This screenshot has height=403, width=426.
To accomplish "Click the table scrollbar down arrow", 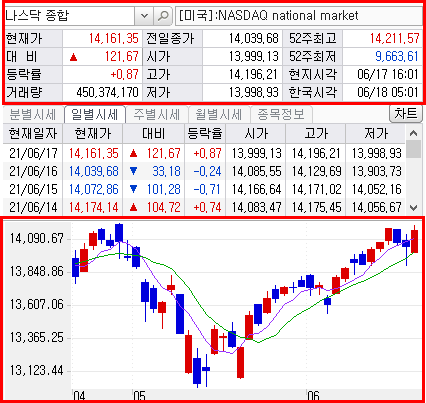I will tap(414, 207).
